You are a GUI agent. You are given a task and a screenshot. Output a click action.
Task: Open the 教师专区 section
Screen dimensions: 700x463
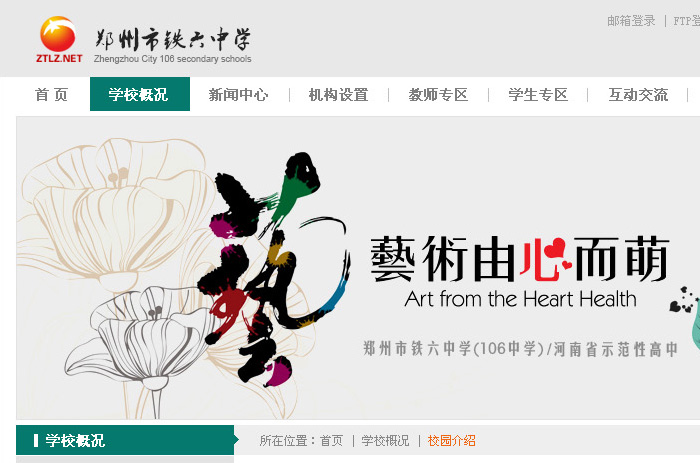point(438,94)
